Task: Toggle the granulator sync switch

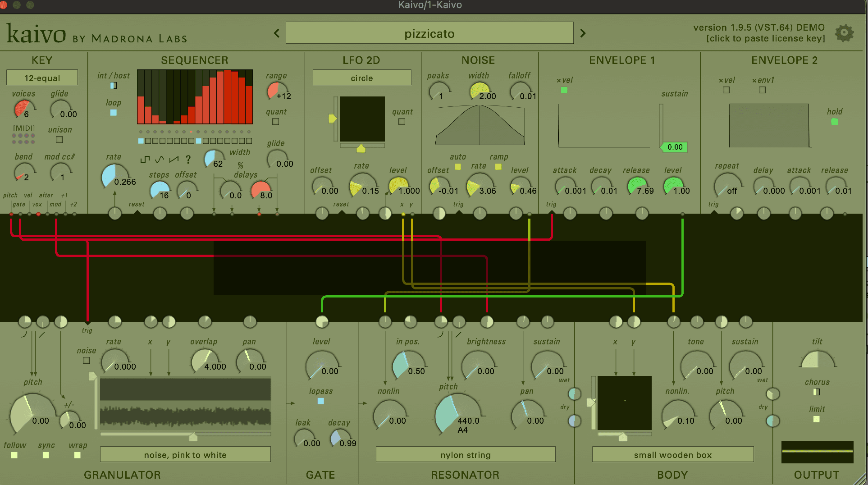Action: pos(46,455)
